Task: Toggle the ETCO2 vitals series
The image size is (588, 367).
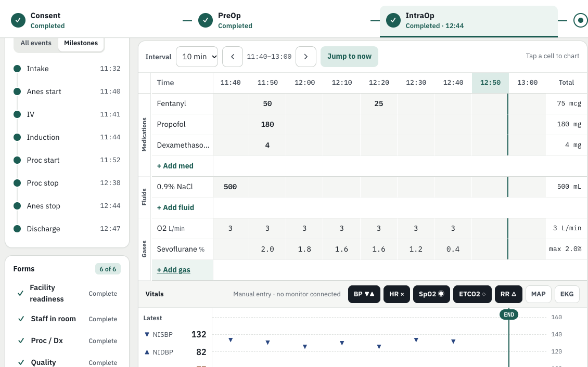Action: tap(472, 294)
